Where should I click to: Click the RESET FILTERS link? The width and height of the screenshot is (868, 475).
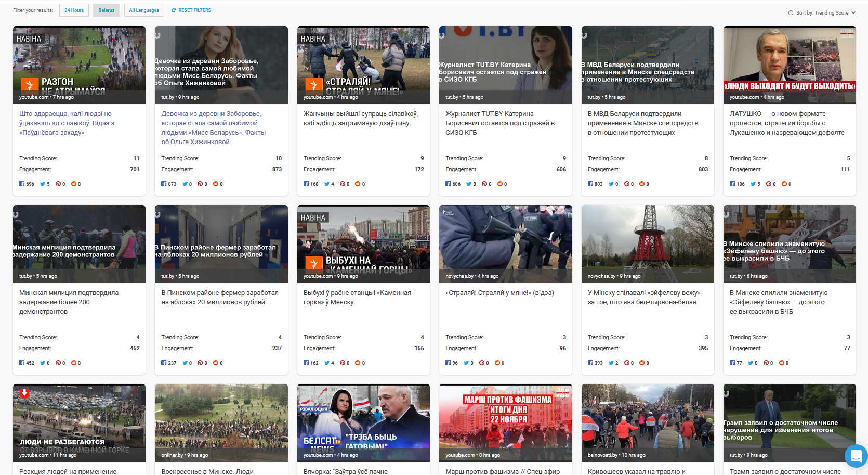[x=194, y=10]
